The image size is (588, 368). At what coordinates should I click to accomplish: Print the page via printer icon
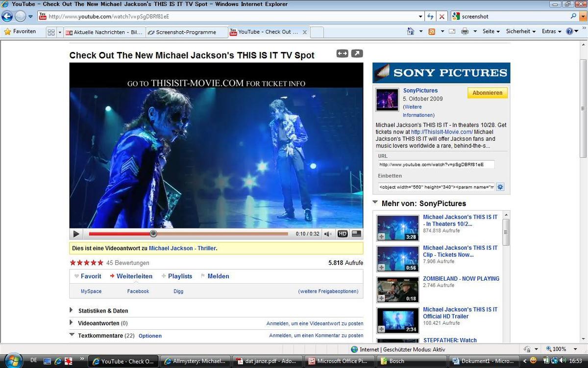click(x=465, y=31)
